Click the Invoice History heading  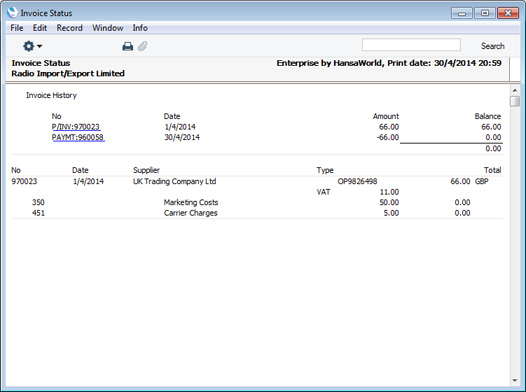[x=51, y=95]
